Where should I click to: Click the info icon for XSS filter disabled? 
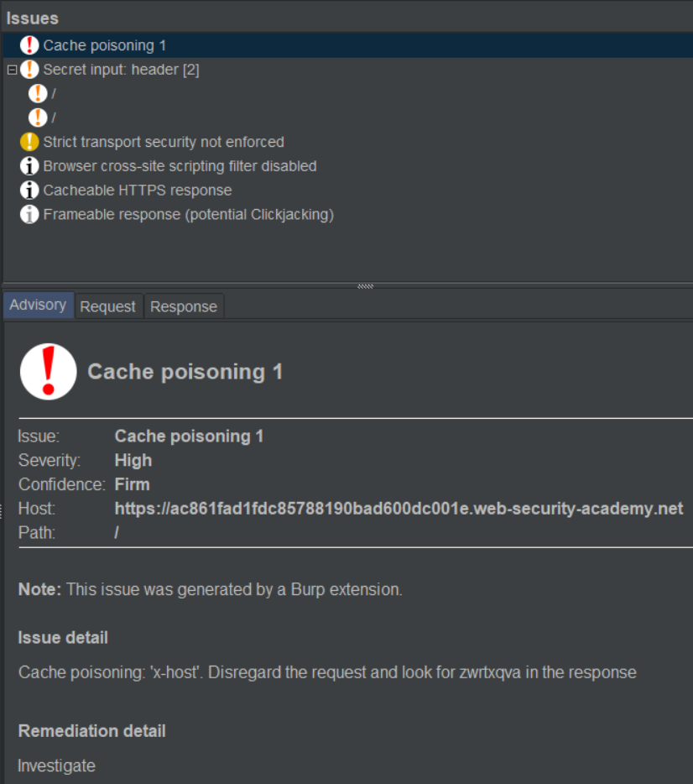pyautogui.click(x=29, y=166)
